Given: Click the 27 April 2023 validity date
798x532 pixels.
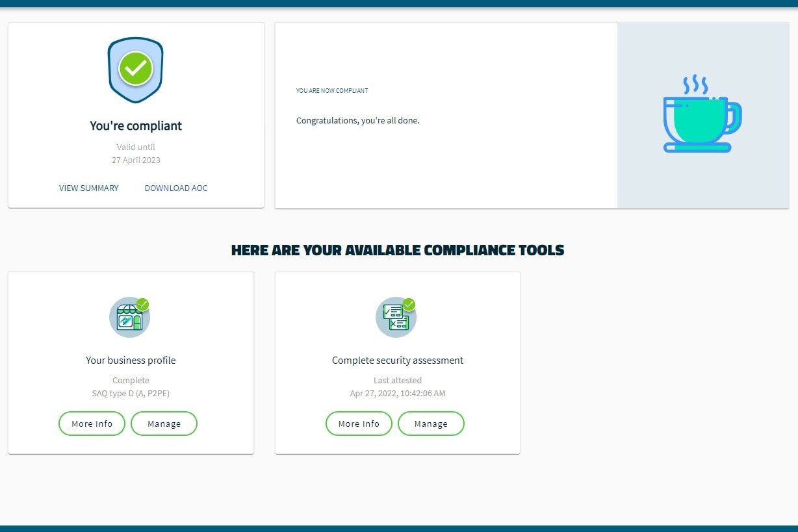Looking at the screenshot, I should tap(136, 160).
